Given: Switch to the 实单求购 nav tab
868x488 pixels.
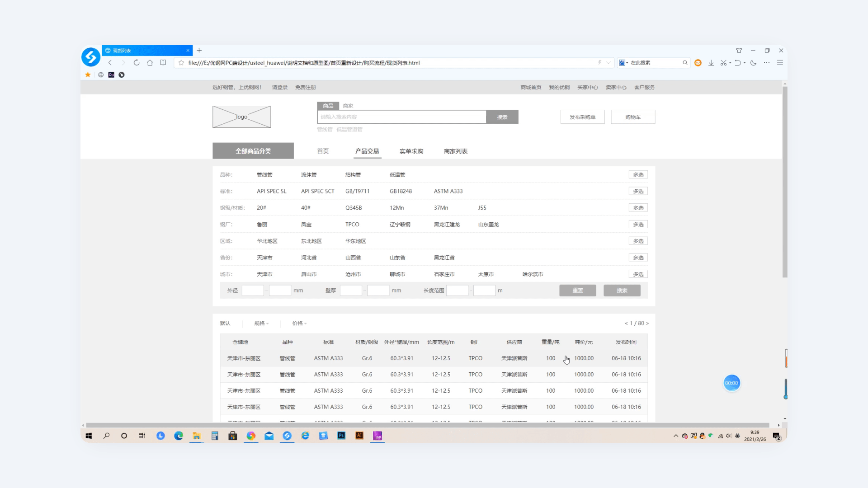Looking at the screenshot, I should click(x=411, y=151).
